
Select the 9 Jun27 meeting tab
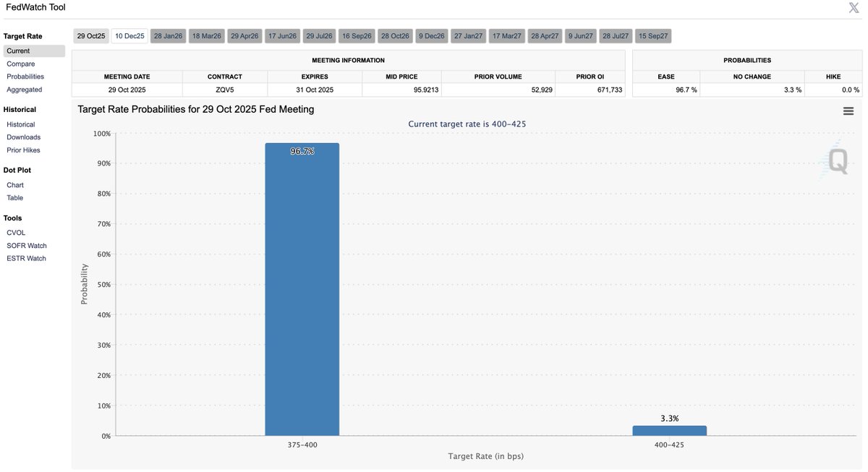(x=580, y=35)
